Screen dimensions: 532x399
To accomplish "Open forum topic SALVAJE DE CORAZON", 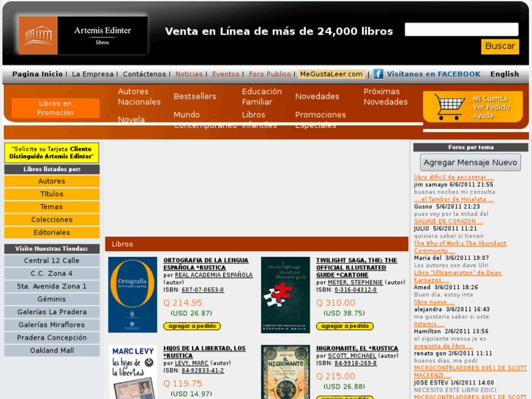I will [449, 221].
